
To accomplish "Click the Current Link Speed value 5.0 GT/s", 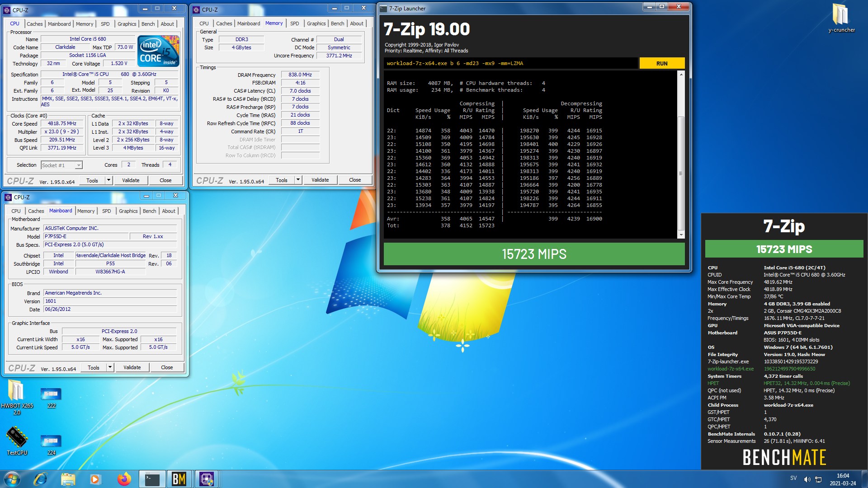I will click(x=80, y=347).
